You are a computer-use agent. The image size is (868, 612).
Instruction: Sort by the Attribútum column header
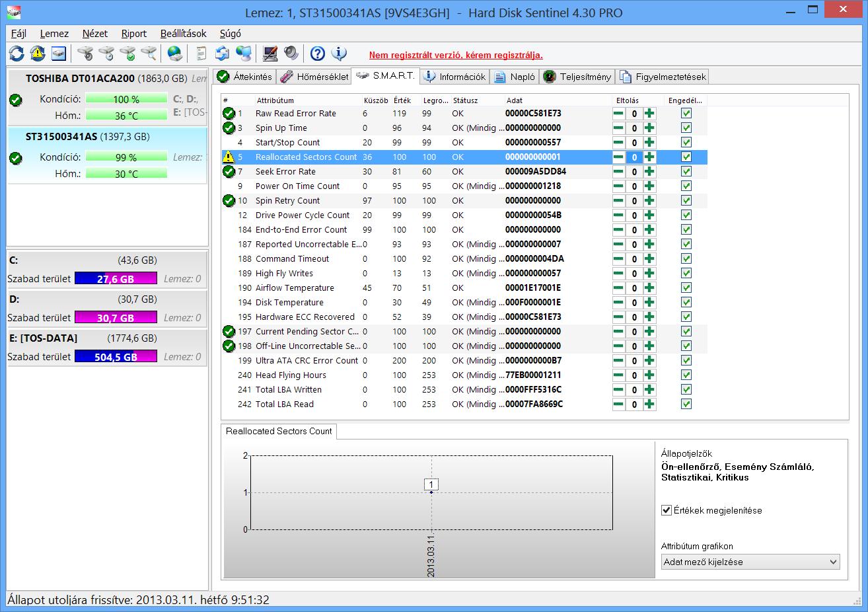point(307,100)
